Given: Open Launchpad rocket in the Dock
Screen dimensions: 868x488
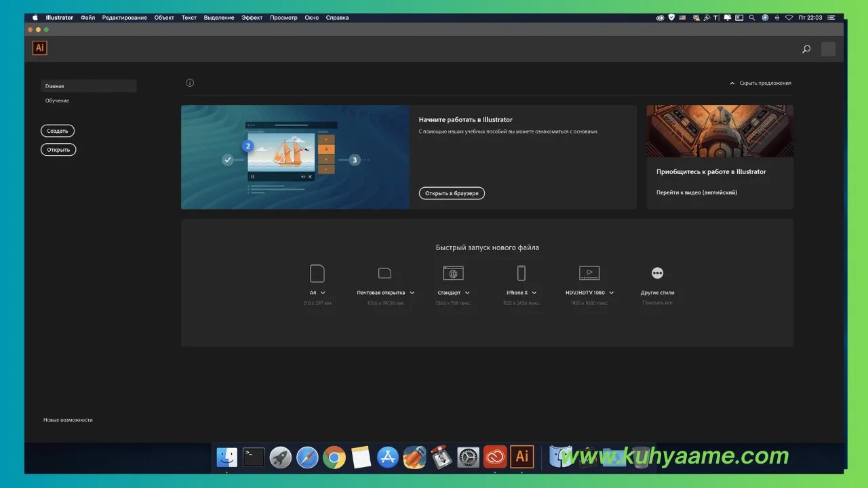Looking at the screenshot, I should pos(281,457).
